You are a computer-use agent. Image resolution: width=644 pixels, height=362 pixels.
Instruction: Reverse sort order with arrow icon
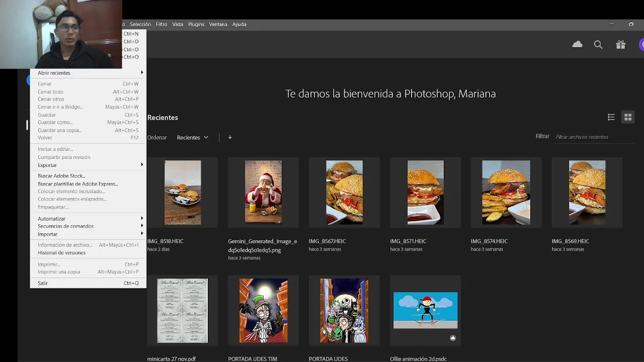pyautogui.click(x=230, y=137)
